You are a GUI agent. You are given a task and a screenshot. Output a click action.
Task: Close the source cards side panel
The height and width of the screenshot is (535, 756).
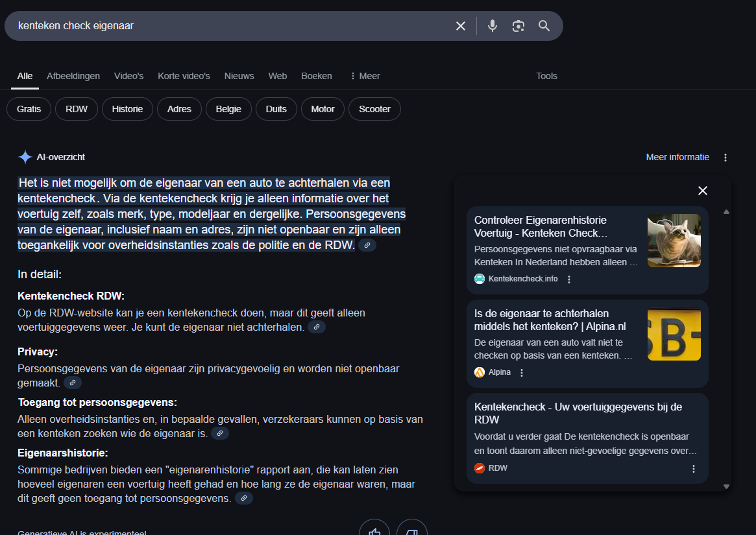pyautogui.click(x=703, y=191)
